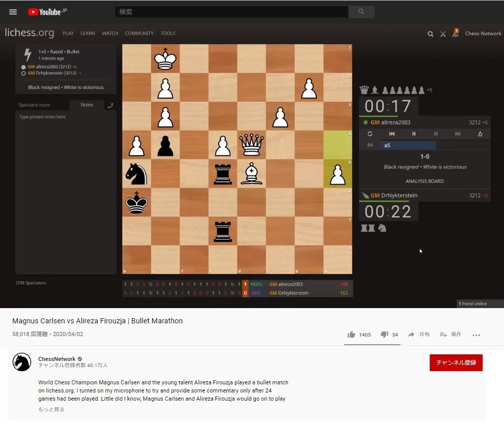Viewport: 504px width, 423px height.
Task: Go to YouTube home via the logo
Action: 47,12
